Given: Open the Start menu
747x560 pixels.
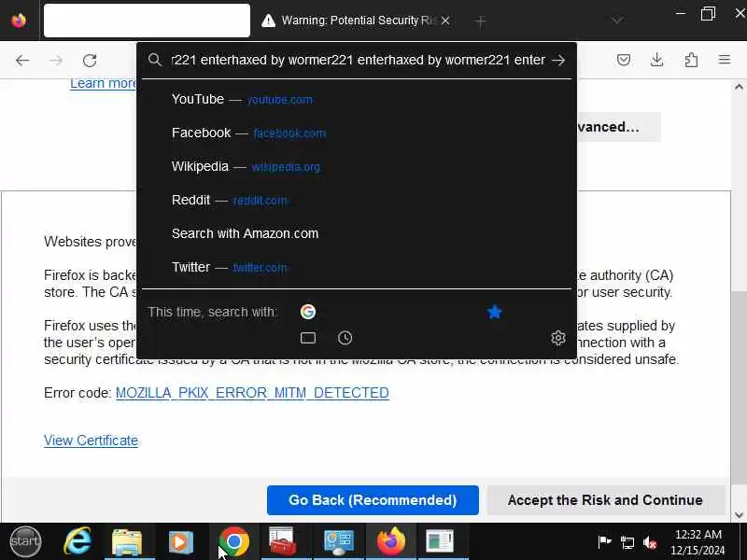Looking at the screenshot, I should point(26,541).
